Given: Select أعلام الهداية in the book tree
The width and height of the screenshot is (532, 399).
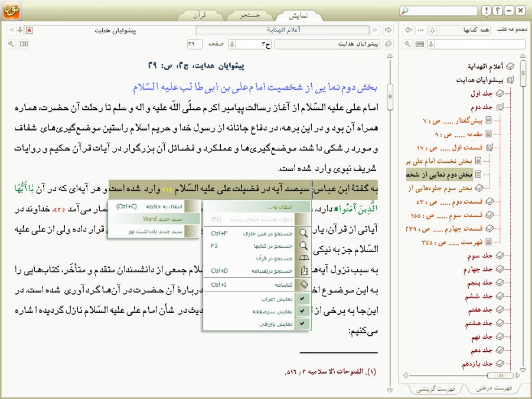Looking at the screenshot, I should 485,67.
